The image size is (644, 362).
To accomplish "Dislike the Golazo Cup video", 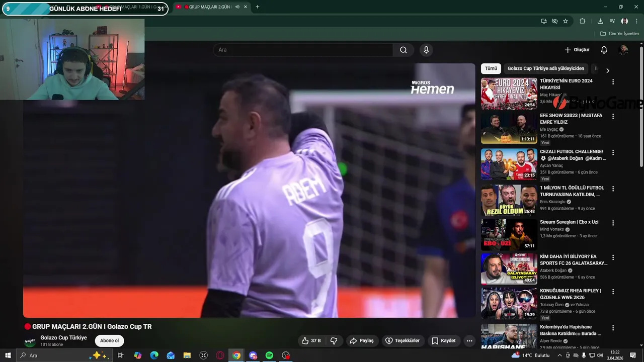I will click(334, 340).
